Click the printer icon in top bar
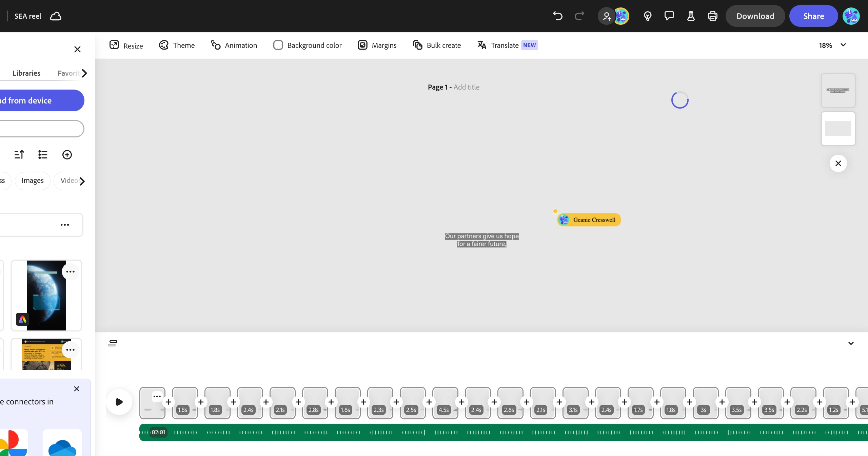 712,16
